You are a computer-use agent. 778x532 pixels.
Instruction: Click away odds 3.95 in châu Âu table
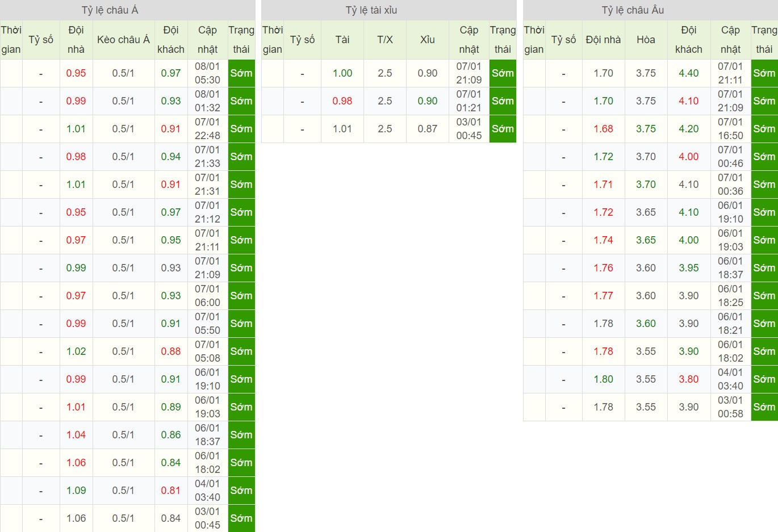[x=689, y=268]
